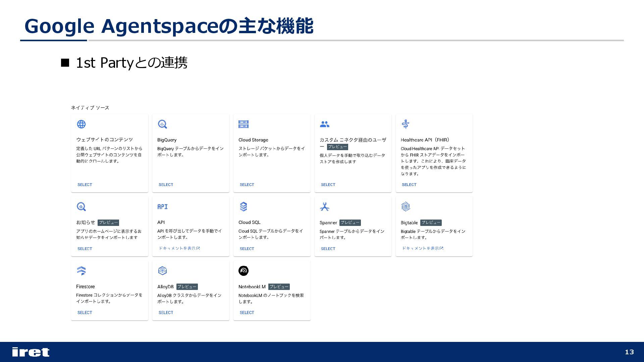644x362 pixels.
Task: Click the お知らせ card icon
Action: (81, 206)
